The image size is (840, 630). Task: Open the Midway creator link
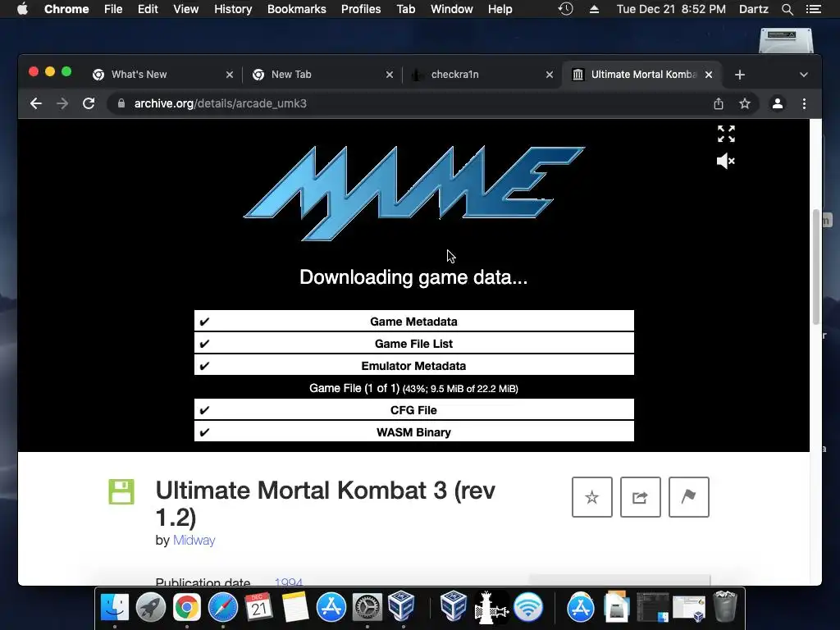194,540
